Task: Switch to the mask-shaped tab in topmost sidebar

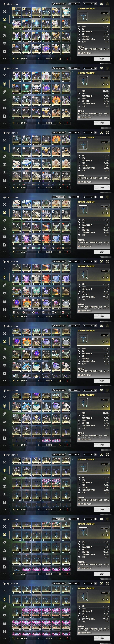Action: [x=4, y=43]
